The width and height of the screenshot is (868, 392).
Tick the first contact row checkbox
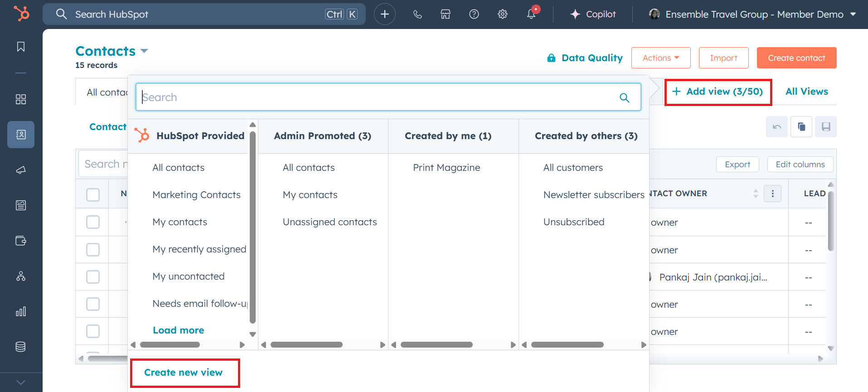93,222
